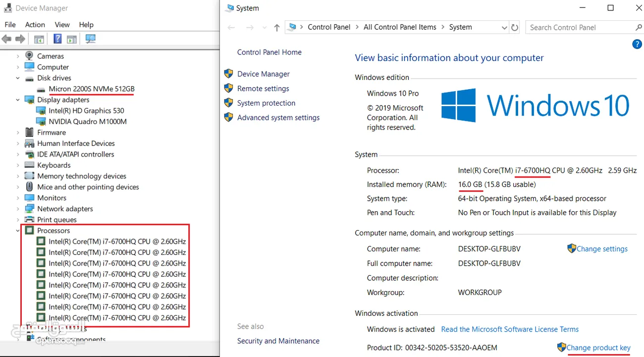Viewport: 644px width, 357px height.
Task: Open the Security and Maintenance link
Action: [278, 341]
